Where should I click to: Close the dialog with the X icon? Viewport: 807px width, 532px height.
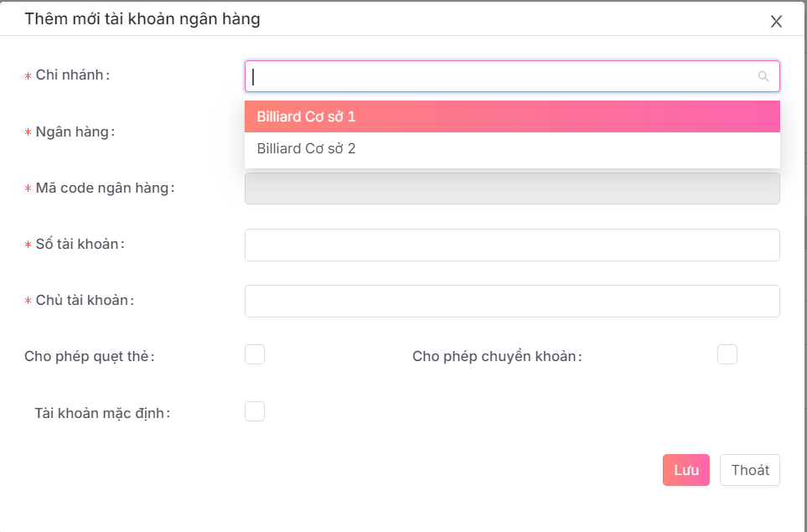tap(776, 22)
